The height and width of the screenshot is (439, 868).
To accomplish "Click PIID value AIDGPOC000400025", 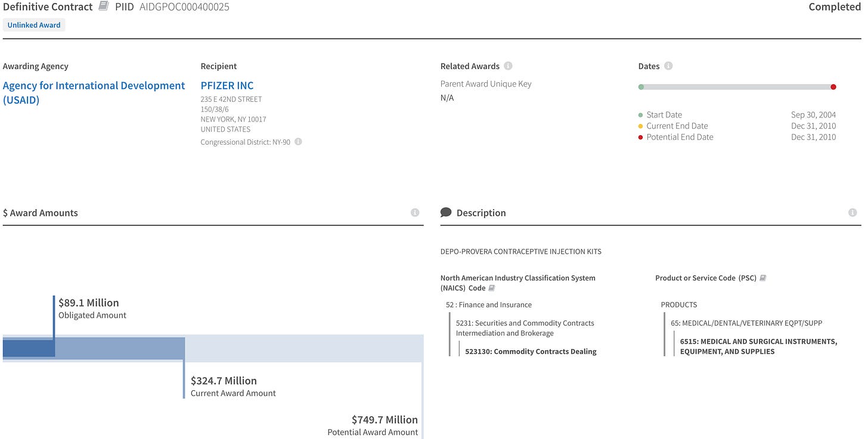I will point(184,7).
